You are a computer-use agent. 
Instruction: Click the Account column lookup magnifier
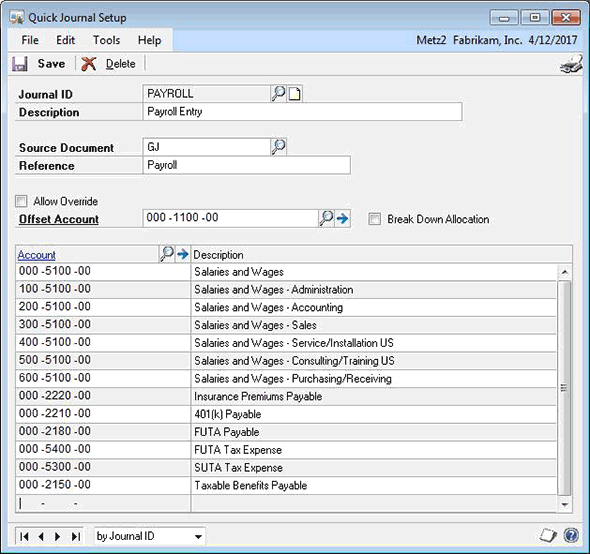(x=167, y=254)
